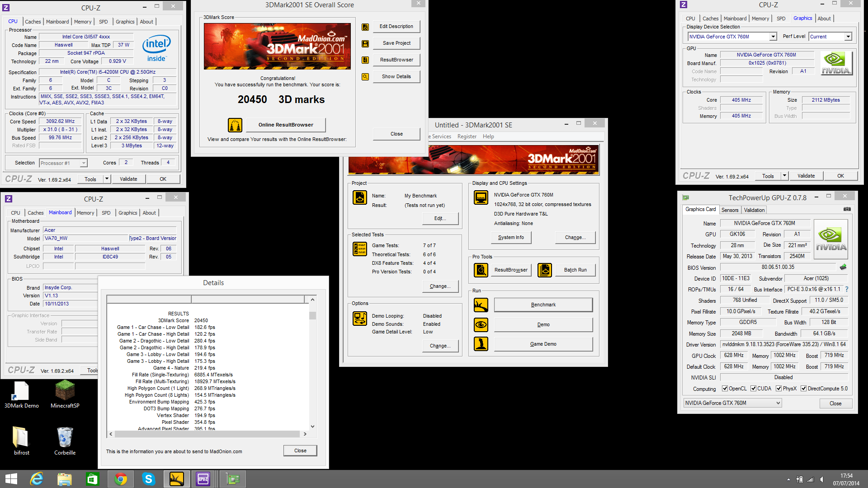Open the Sensors tab in GPU-Z

click(x=730, y=210)
